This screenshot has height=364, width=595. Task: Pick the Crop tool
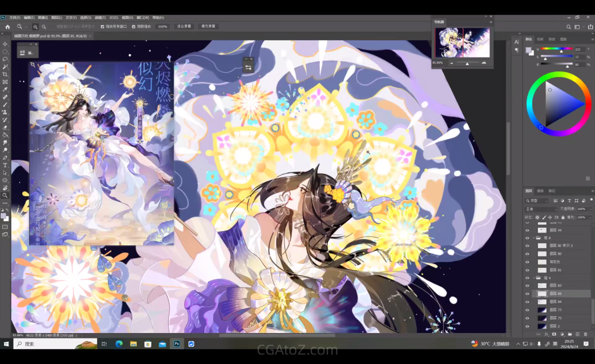tap(5, 74)
